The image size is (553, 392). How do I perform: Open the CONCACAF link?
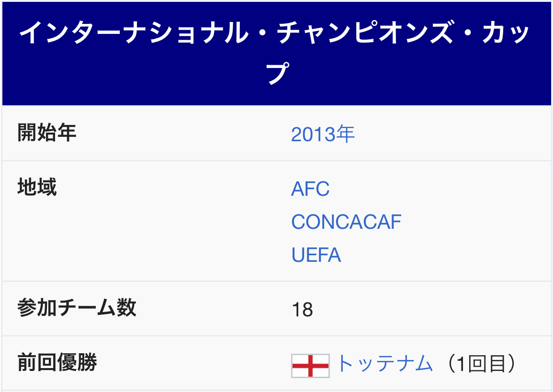pos(346,222)
